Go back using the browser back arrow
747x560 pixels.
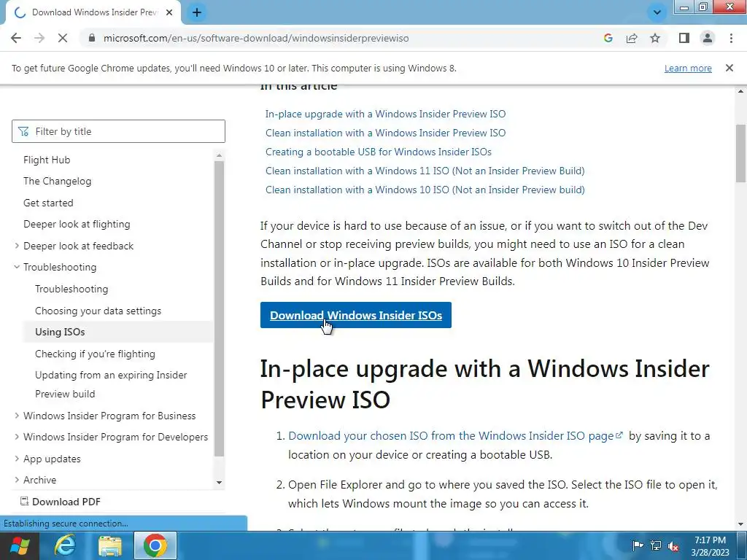tap(16, 38)
